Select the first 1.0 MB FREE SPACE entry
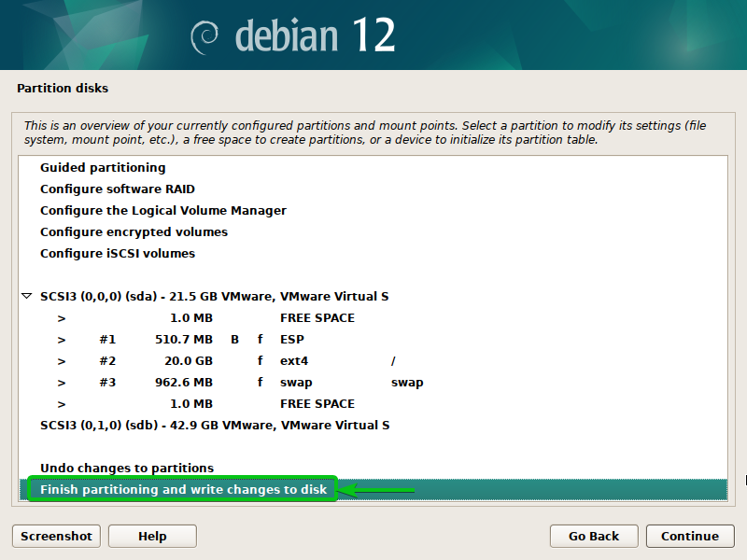 [317, 318]
